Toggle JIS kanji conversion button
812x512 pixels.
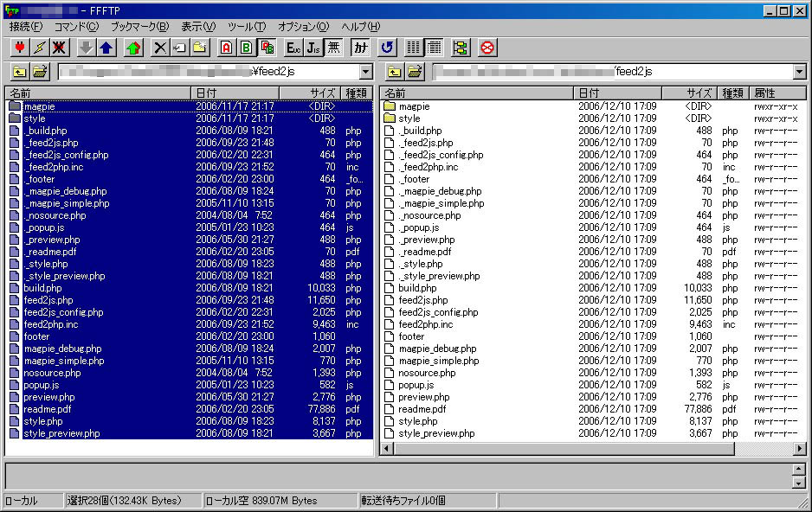pos(314,48)
